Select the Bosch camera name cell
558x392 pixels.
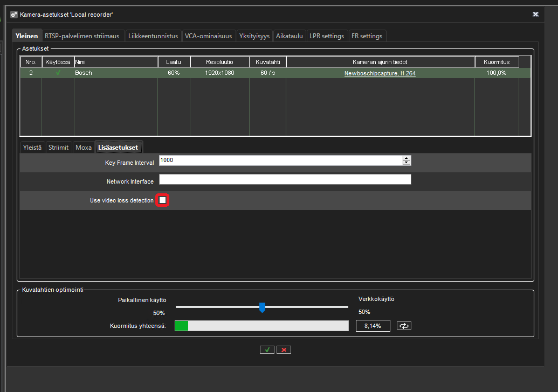coord(116,73)
